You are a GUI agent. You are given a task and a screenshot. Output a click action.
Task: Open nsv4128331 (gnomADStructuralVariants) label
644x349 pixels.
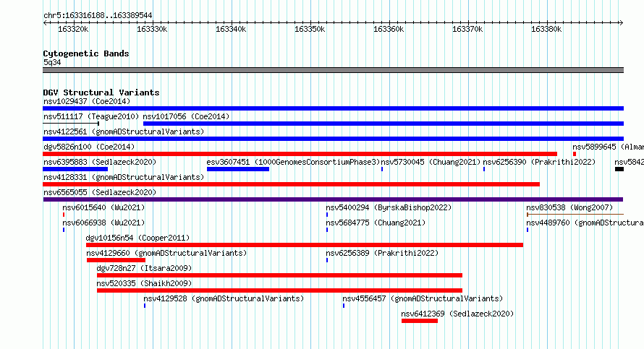coord(124,177)
